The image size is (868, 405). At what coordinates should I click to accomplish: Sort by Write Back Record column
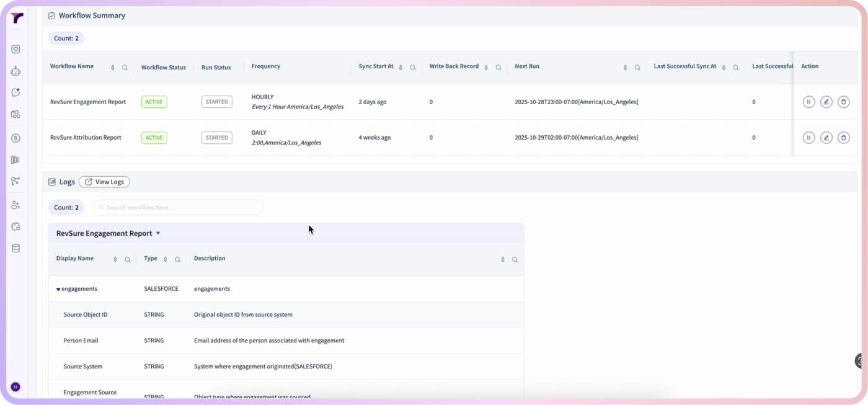point(486,68)
